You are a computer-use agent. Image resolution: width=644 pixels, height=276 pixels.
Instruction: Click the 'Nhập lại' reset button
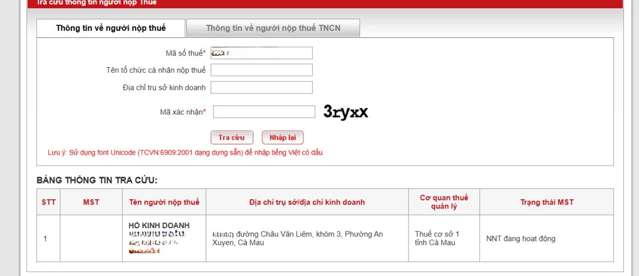click(282, 138)
